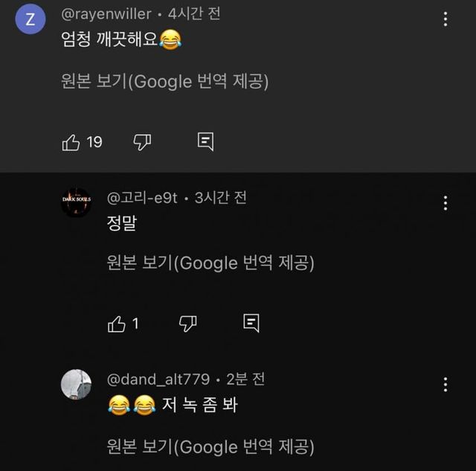Visit the @rayenwiller channel username link

pos(106,14)
